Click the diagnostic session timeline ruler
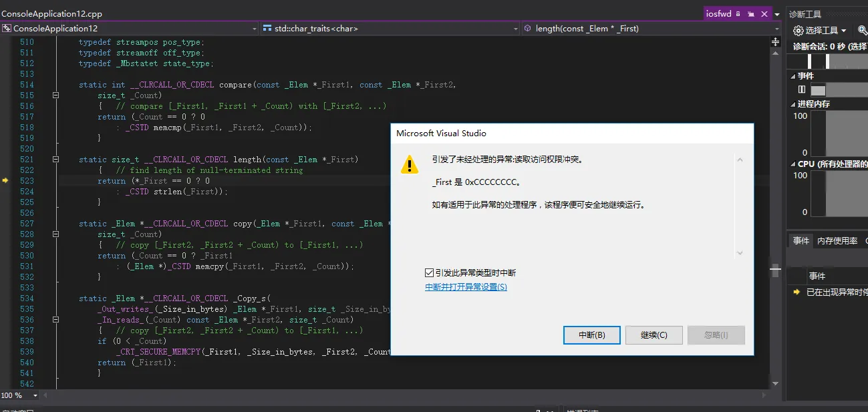Screen dimensions: 868x412 [828, 61]
